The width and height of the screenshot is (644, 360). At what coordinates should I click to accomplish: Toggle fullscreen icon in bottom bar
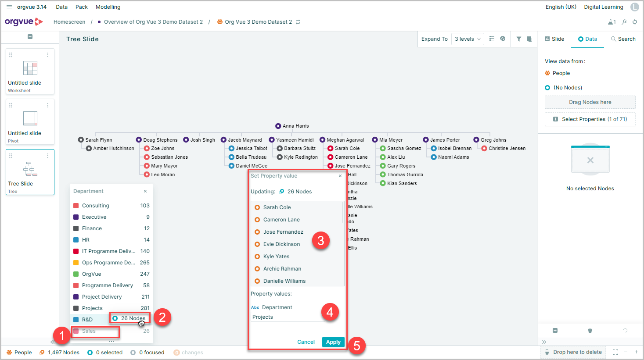(615, 352)
